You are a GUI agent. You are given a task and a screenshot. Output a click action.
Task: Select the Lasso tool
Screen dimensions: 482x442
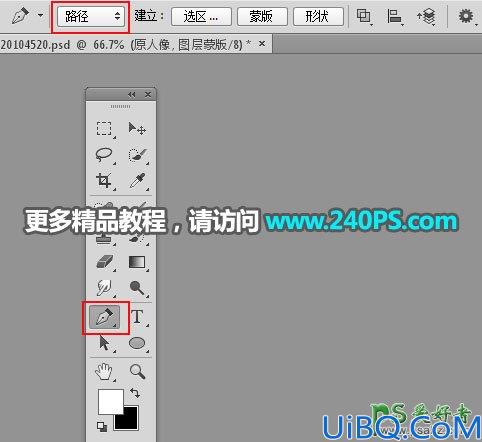[104, 154]
